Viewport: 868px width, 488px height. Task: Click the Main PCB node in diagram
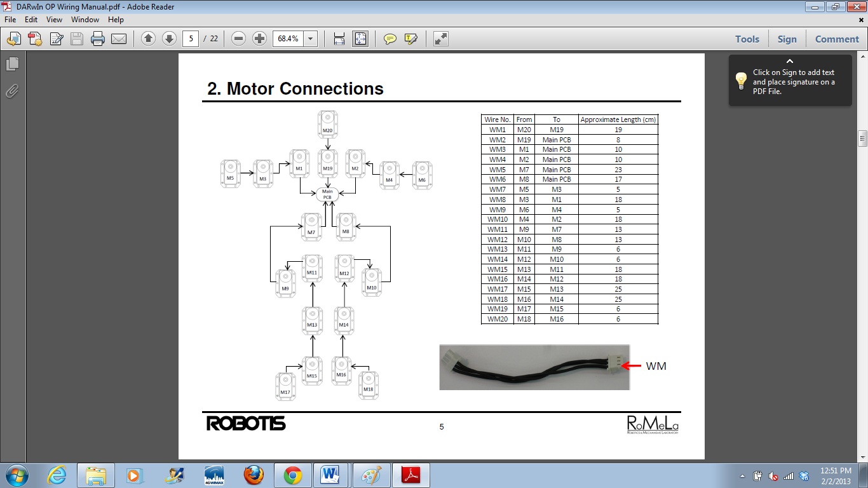(x=327, y=194)
